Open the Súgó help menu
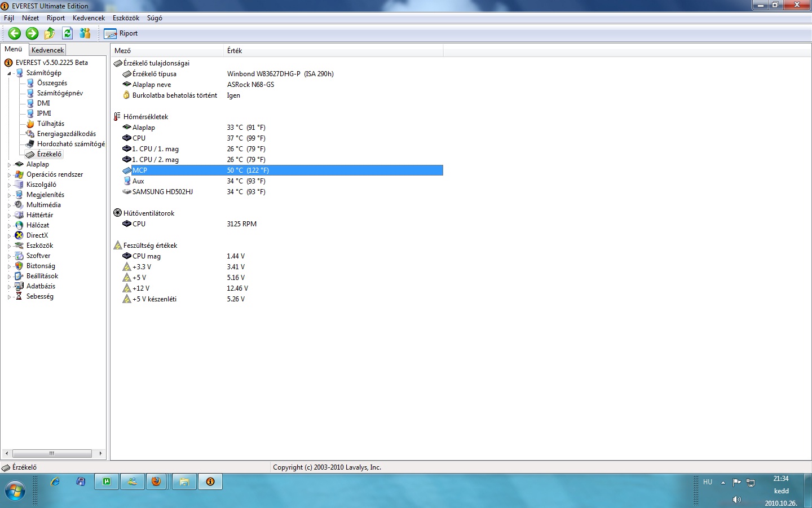Image resolution: width=812 pixels, height=508 pixels. (155, 18)
